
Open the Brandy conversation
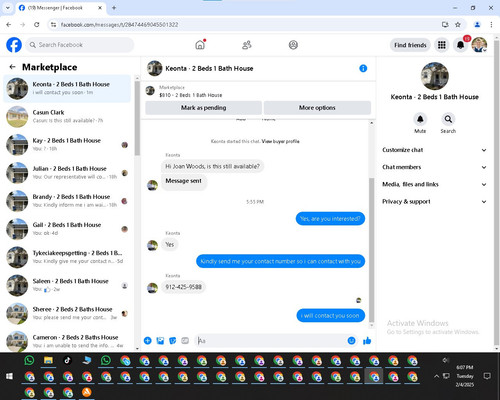click(67, 201)
